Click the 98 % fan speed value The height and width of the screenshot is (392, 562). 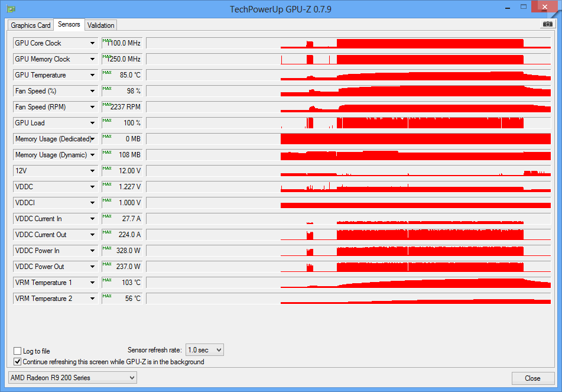coord(122,90)
